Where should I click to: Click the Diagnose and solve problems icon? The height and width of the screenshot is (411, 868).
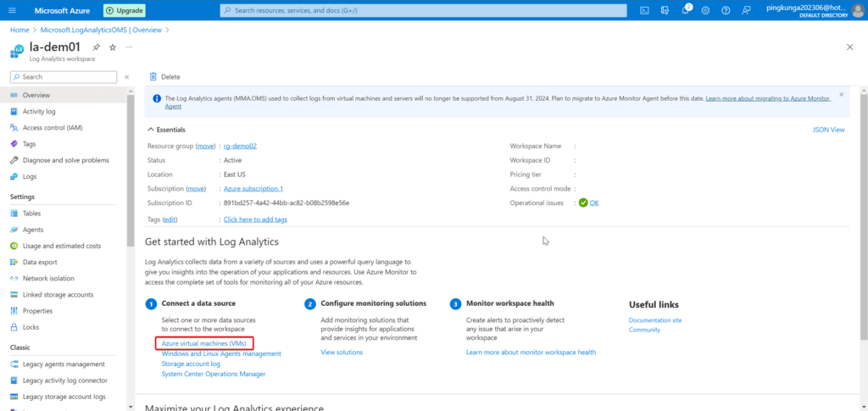point(14,160)
